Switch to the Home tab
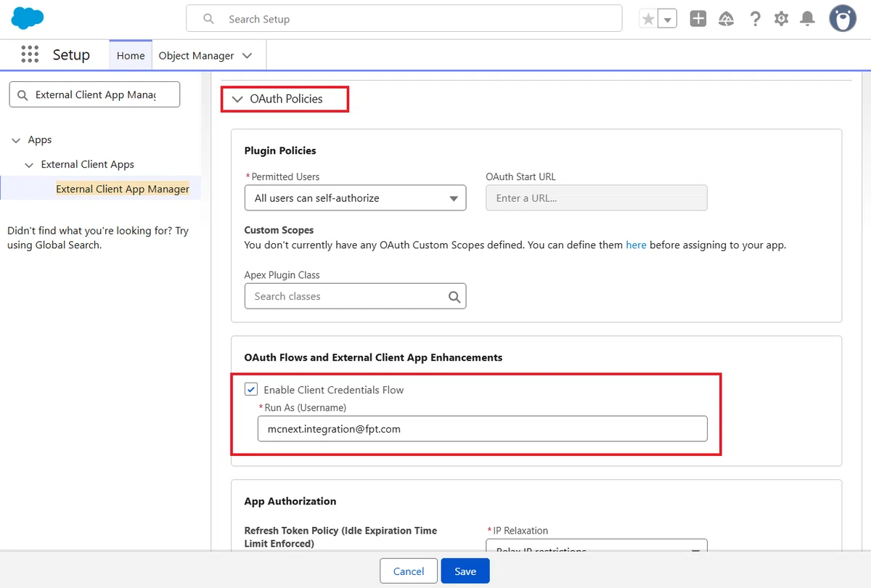This screenshot has width=871, height=588. (x=131, y=55)
